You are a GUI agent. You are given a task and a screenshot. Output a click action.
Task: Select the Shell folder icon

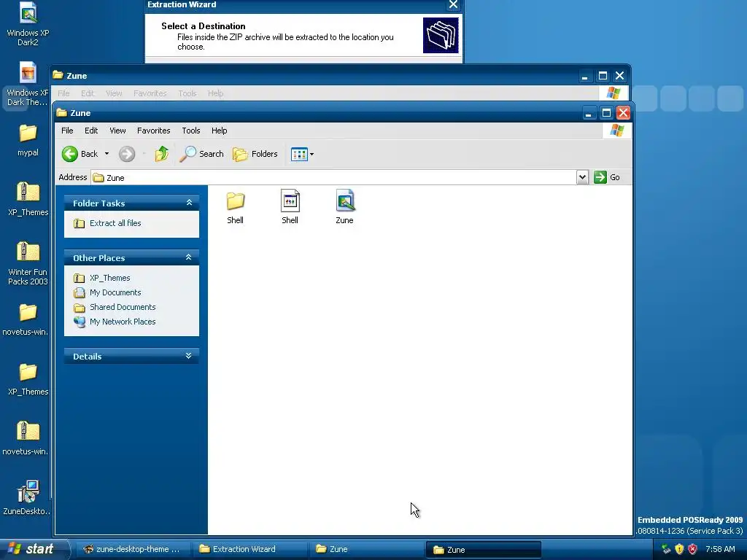click(x=236, y=207)
